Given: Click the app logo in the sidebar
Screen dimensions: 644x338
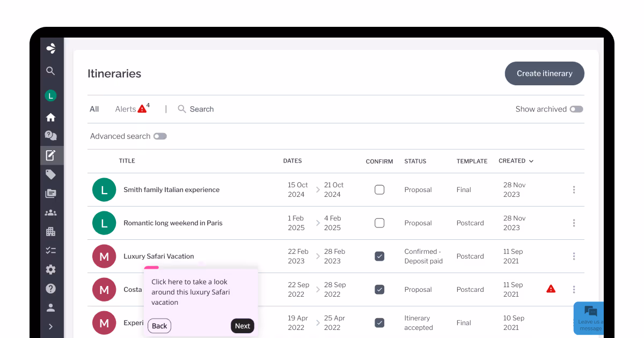Looking at the screenshot, I should pyautogui.click(x=51, y=48).
